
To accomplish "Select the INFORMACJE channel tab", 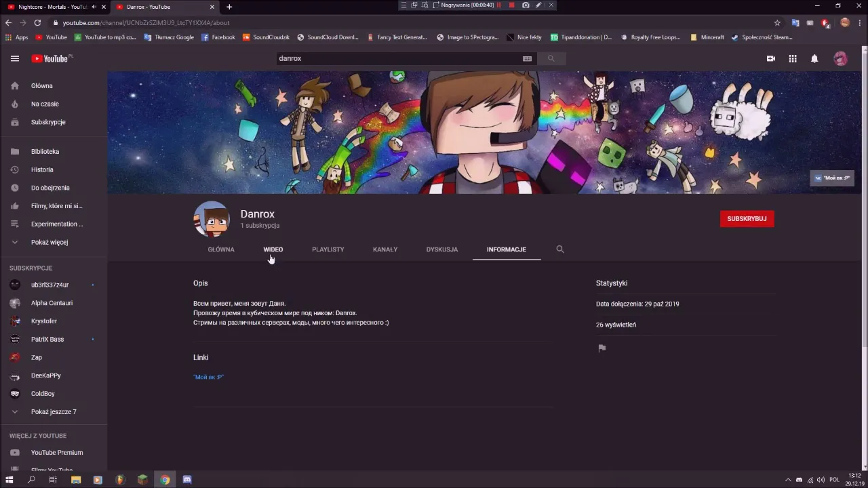I will pos(507,249).
